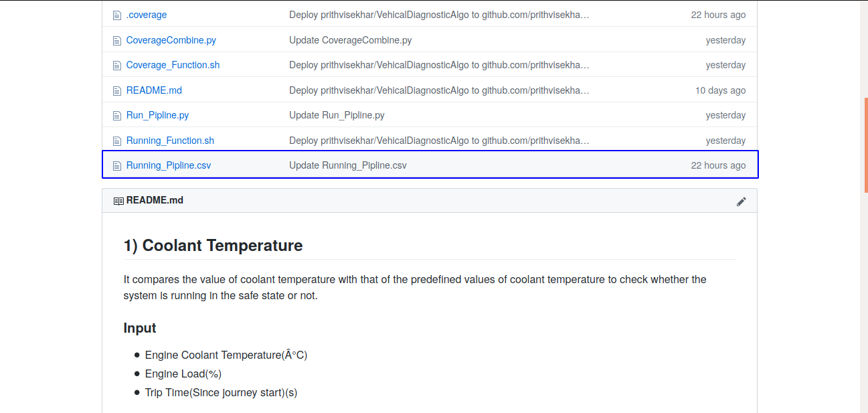The image size is (868, 413).
Task: View the 'Update Running_Pipline.csv' commit message
Action: tap(347, 165)
